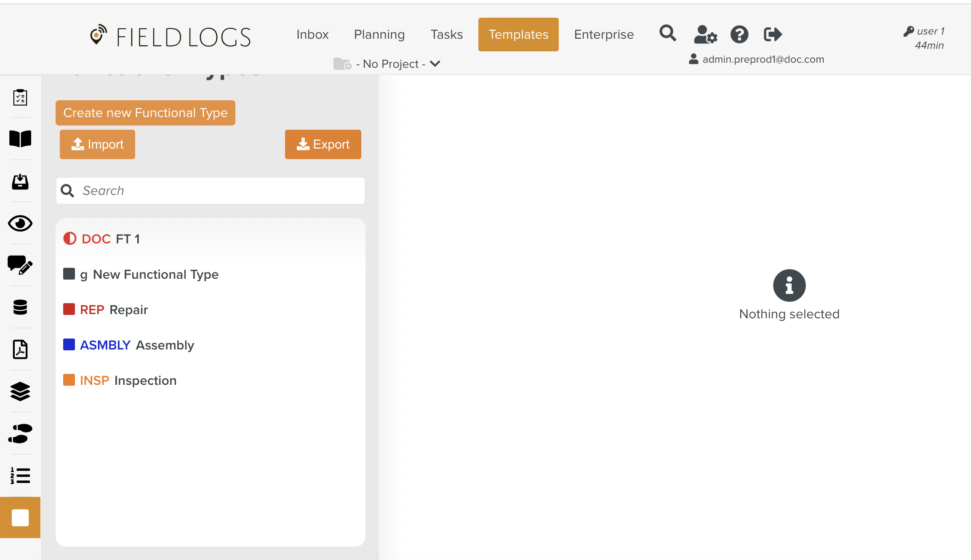Click the layers sidebar icon
Image resolution: width=971 pixels, height=560 pixels.
click(x=20, y=392)
